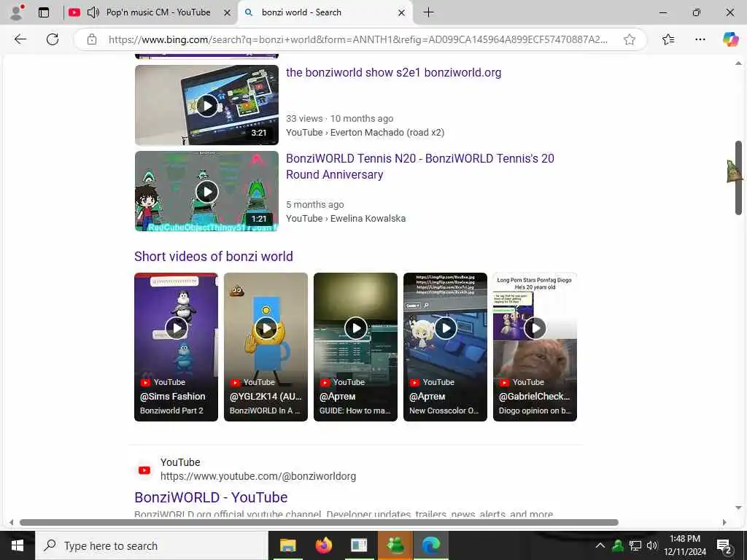Play @Артем GUIDE: How to ma... short

tap(355, 346)
